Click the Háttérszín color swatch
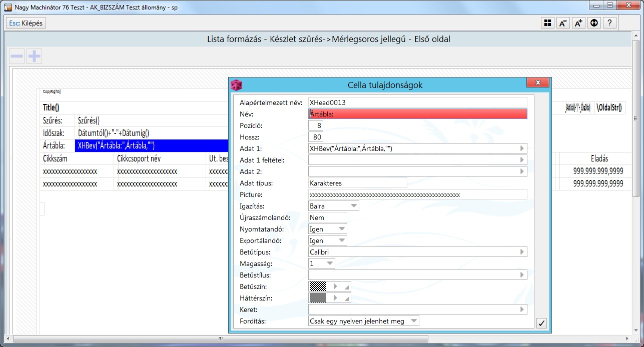 318,298
